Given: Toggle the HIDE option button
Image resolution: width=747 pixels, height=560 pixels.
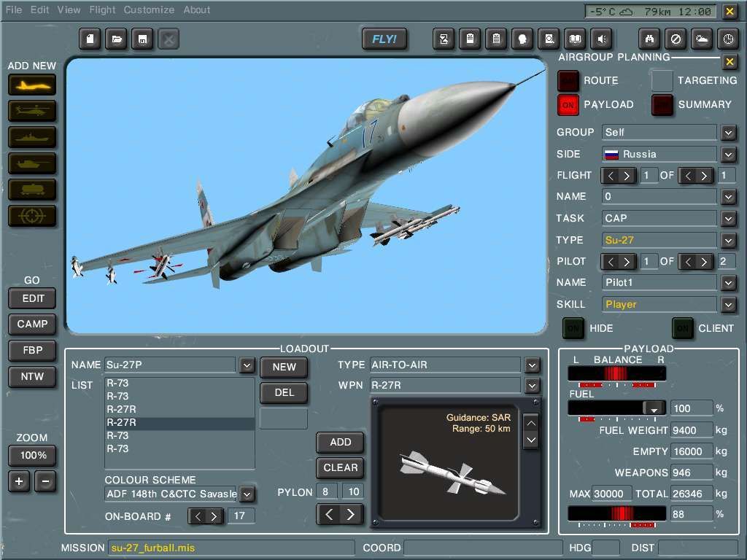Looking at the screenshot, I should coord(573,328).
